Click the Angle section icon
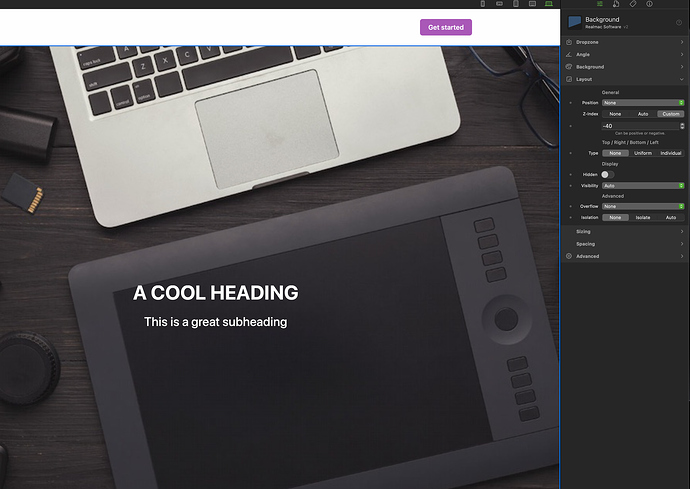690x489 pixels. tap(569, 55)
